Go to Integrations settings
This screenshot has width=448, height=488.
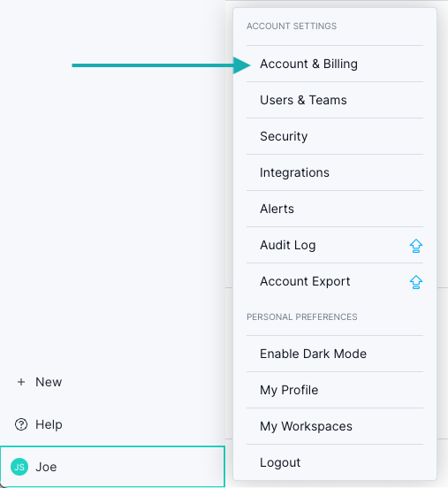(335, 172)
